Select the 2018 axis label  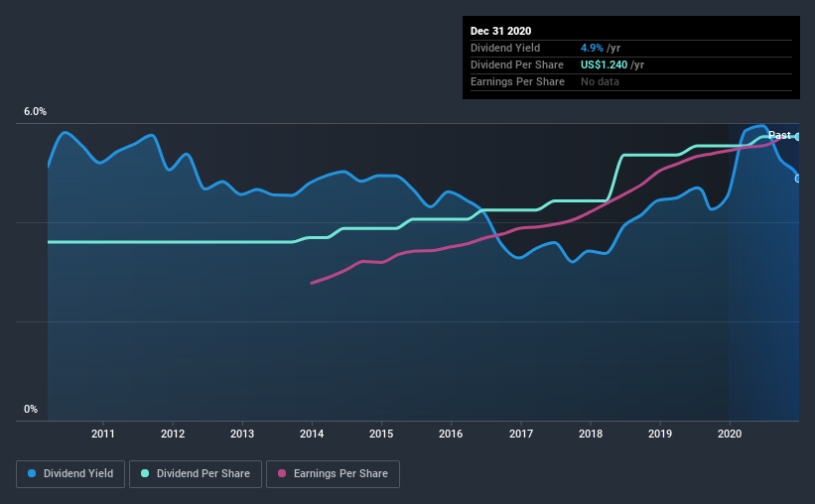click(591, 434)
